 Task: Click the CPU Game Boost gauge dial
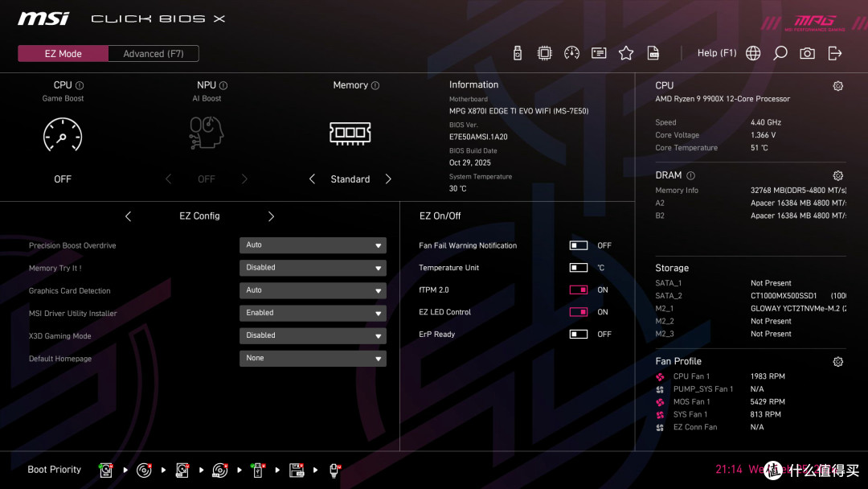pos(63,134)
